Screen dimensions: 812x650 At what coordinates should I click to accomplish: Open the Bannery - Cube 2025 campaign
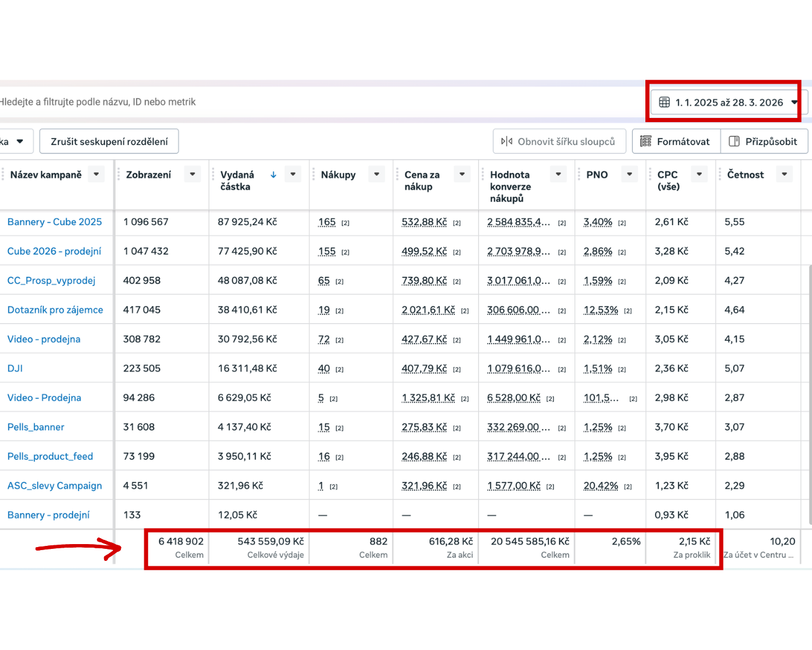tap(55, 222)
